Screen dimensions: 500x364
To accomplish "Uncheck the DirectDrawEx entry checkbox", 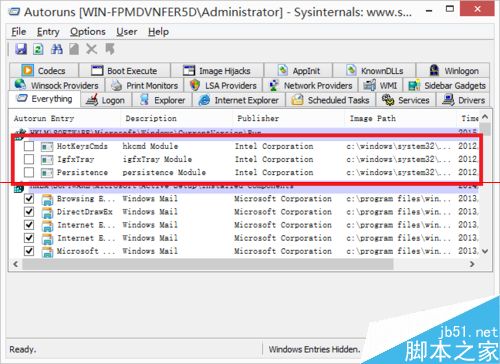I will click(x=29, y=212).
